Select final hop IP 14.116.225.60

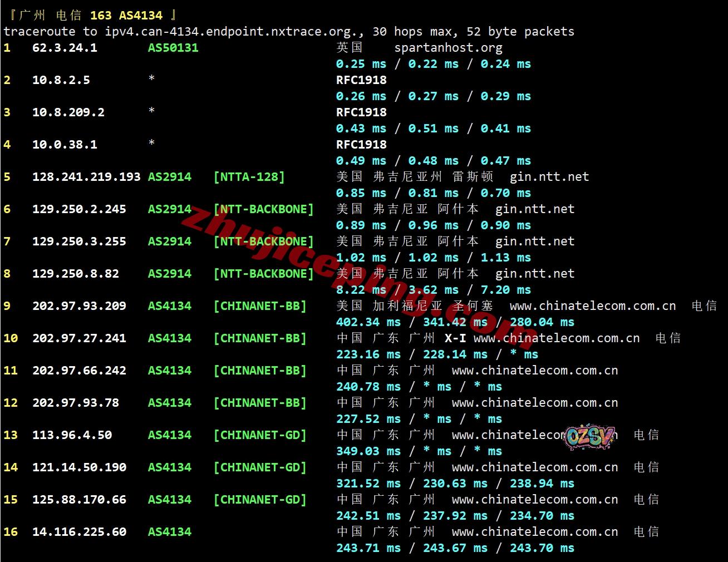79,532
